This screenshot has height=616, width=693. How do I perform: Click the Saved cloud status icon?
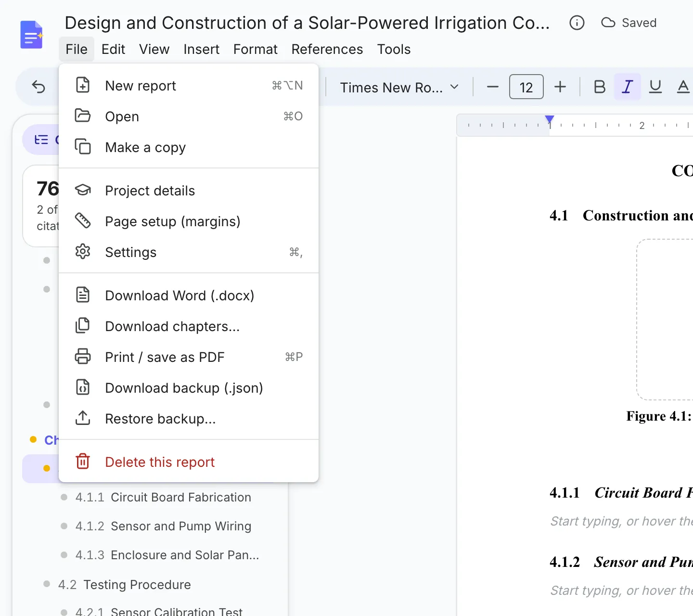608,23
